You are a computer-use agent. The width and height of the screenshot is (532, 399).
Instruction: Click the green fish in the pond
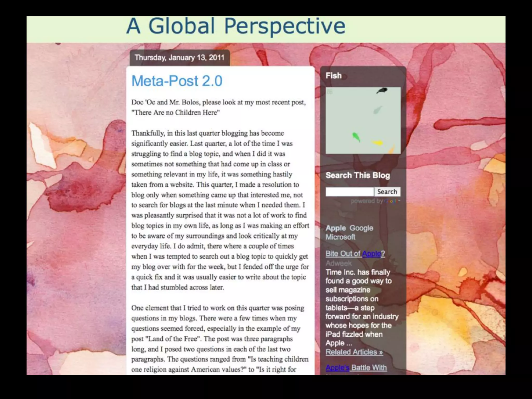(x=356, y=136)
